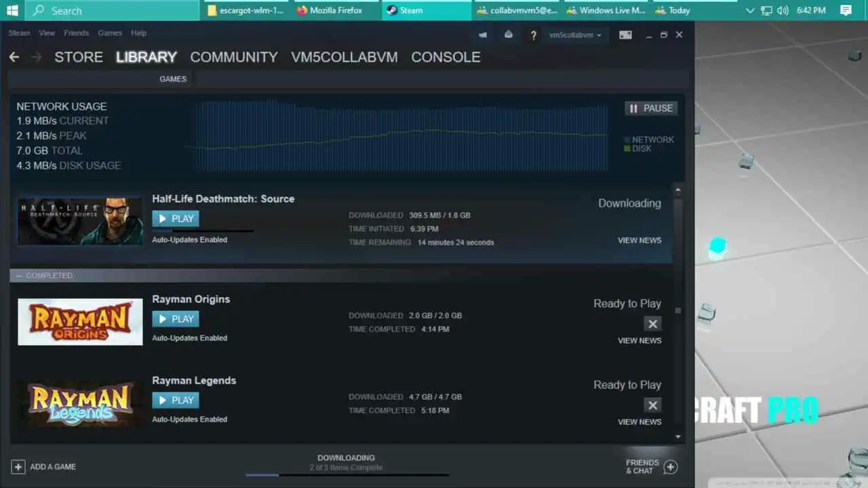This screenshot has height=488, width=868.
Task: Switch to the LIBRARY tab
Action: pyautogui.click(x=146, y=57)
